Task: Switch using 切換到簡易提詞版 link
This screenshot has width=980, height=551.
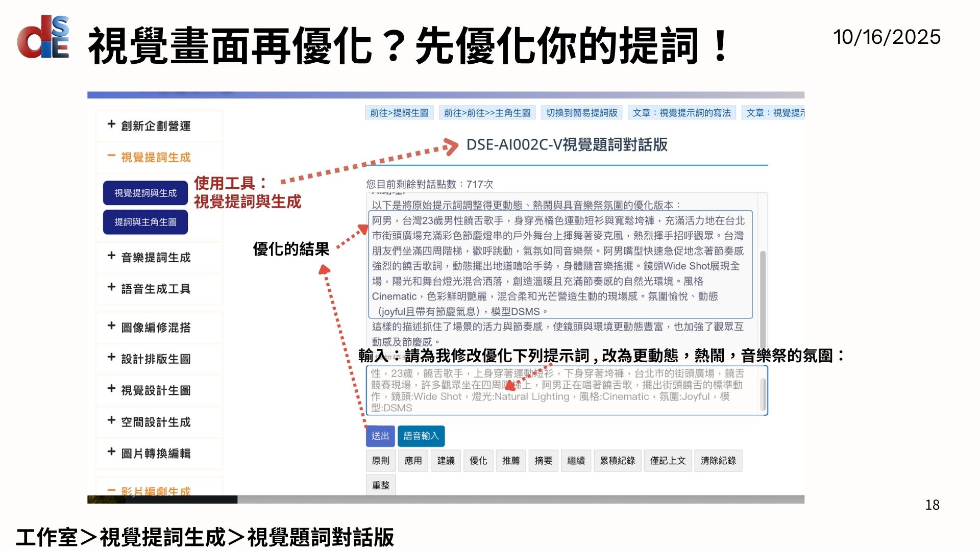Action: click(x=581, y=113)
